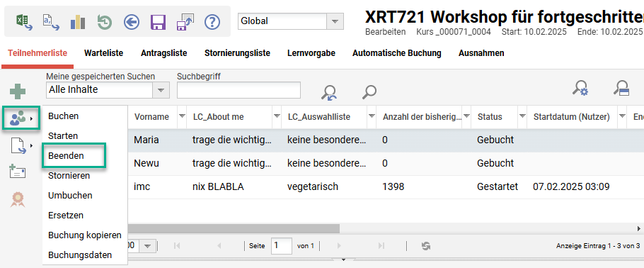Go to the previous page arrow
This screenshot has width=644, height=268.
pyautogui.click(x=219, y=246)
